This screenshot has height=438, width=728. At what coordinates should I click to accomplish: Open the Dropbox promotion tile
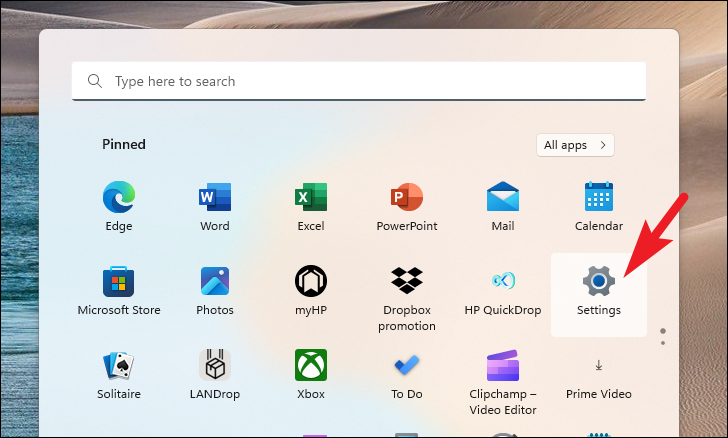[x=407, y=297]
